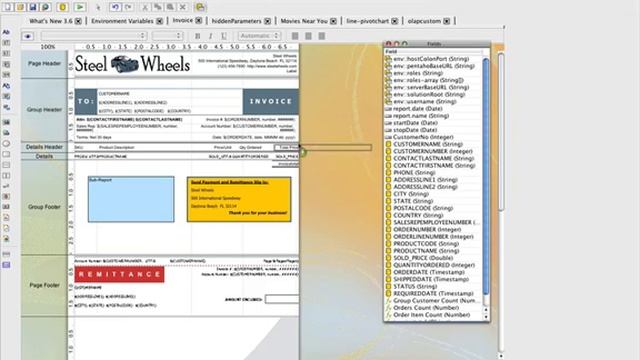Paste from clipboard toolbar icon
Screen dimensions: 640x360
click(170, 7)
